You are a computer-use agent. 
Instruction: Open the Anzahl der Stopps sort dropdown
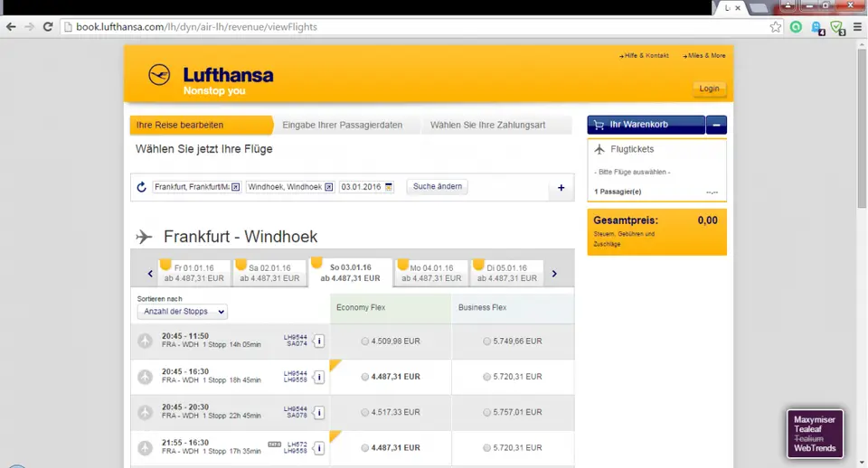182,312
